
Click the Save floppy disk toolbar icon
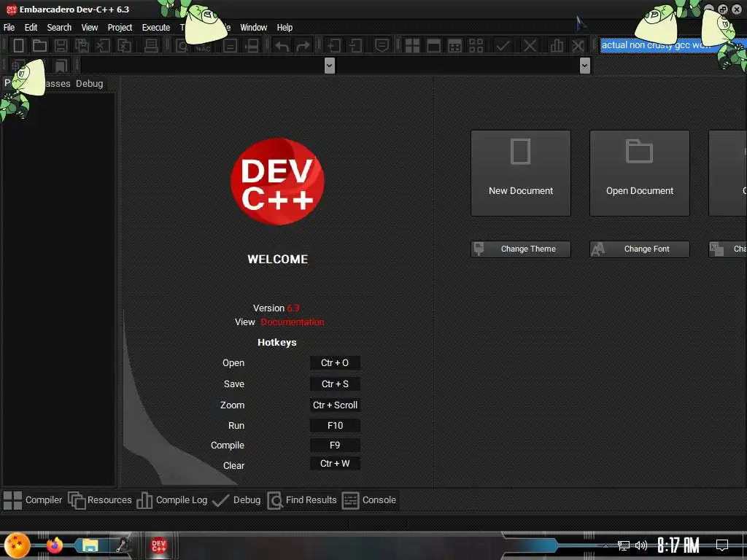coord(61,46)
